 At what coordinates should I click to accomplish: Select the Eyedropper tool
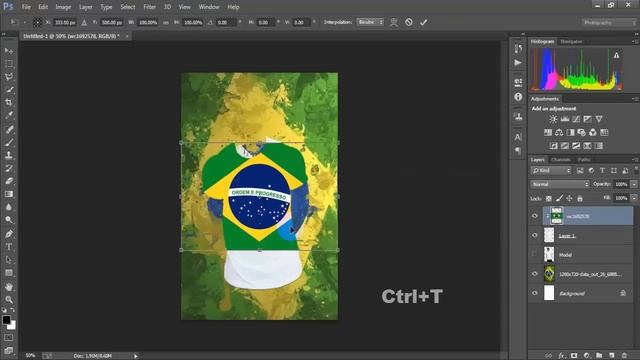click(9, 115)
